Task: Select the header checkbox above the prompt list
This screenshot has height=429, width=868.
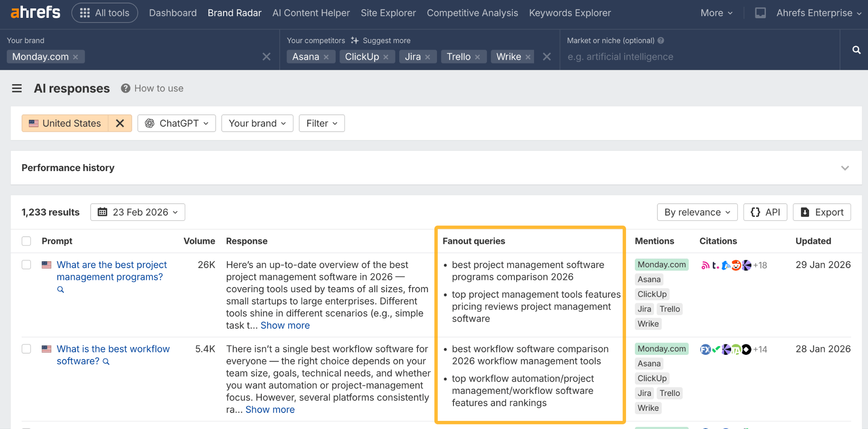Action: point(26,241)
